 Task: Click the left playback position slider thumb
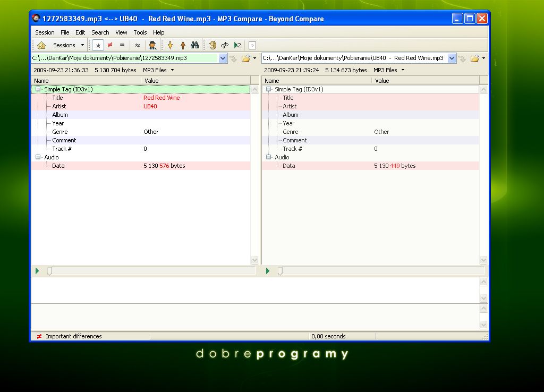(x=49, y=271)
